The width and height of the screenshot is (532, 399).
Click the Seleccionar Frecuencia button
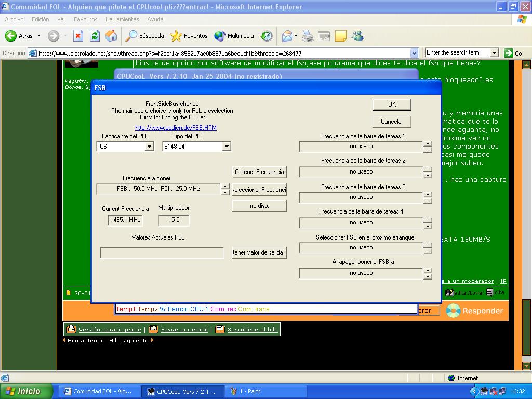click(260, 190)
